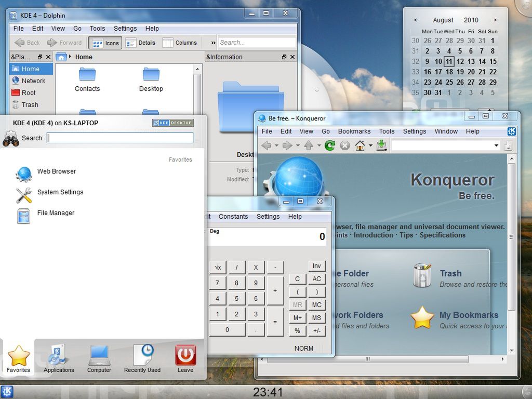The image size is (532, 399).
Task: Click Back arrow in Dolphin toolbar
Action: pos(27,43)
